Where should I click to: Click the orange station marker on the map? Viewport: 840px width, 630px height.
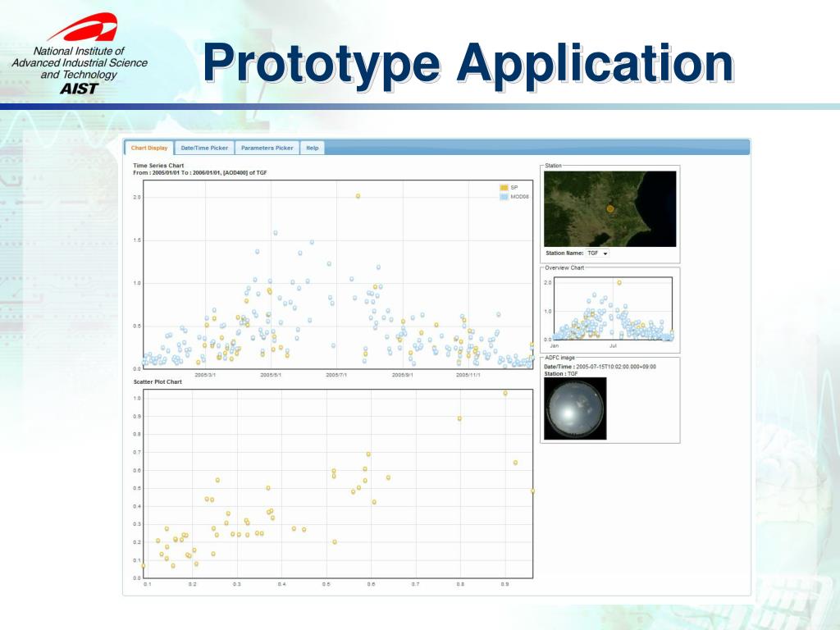tap(609, 209)
